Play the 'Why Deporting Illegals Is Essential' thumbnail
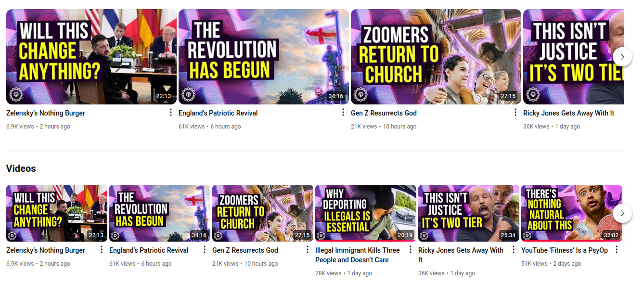This screenshot has width=644, height=296. (366, 213)
